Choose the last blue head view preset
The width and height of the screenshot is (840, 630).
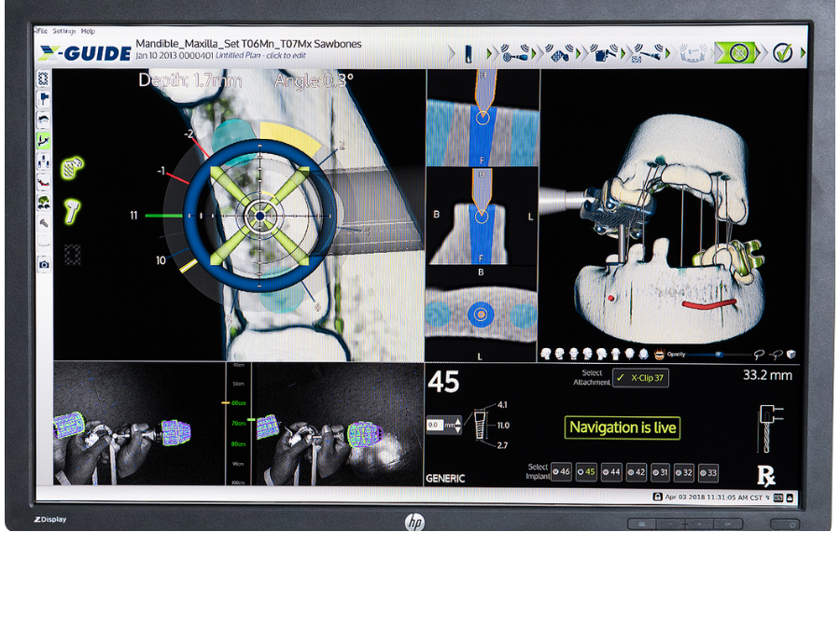click(643, 354)
